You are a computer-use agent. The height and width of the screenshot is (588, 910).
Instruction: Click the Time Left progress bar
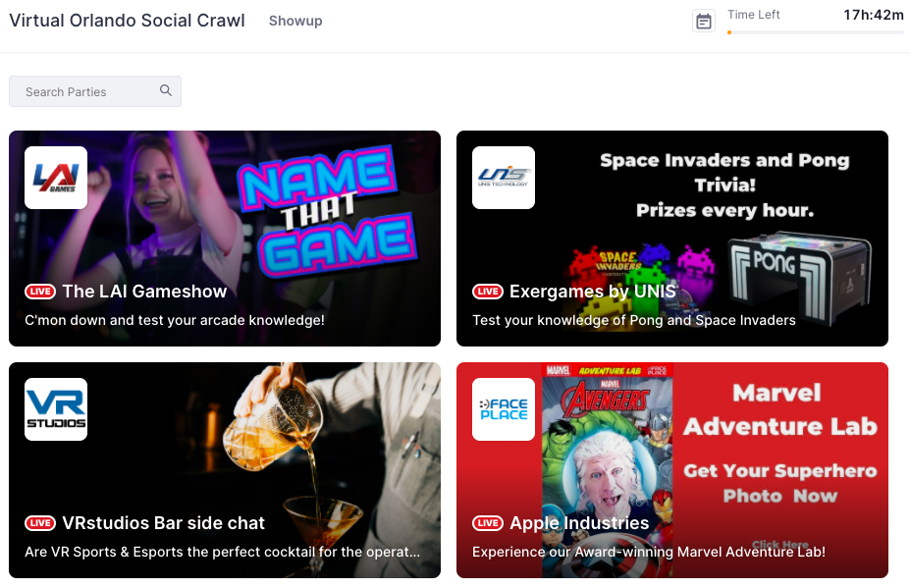point(816,32)
